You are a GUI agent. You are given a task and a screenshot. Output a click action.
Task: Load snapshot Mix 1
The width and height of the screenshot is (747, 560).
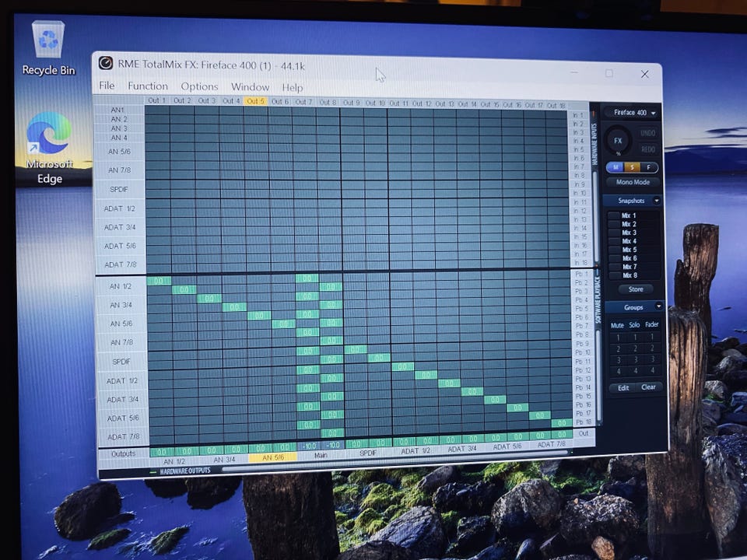pyautogui.click(x=630, y=215)
